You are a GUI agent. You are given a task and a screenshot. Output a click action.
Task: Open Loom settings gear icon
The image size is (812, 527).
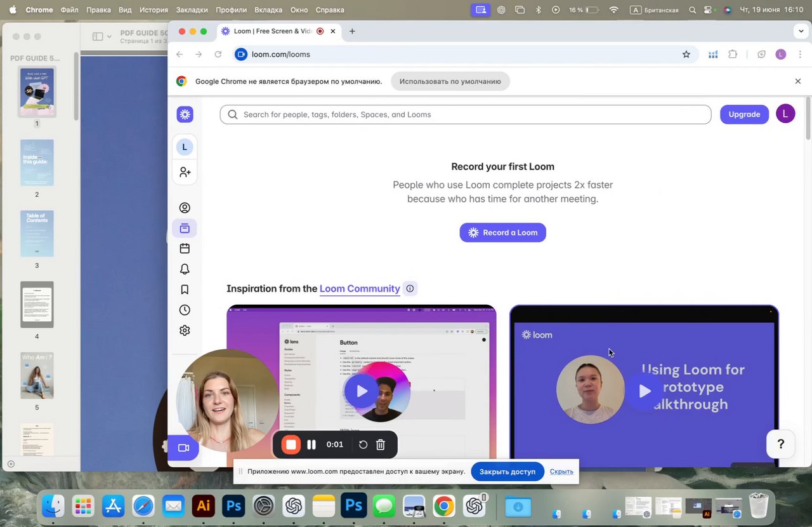coord(185,330)
